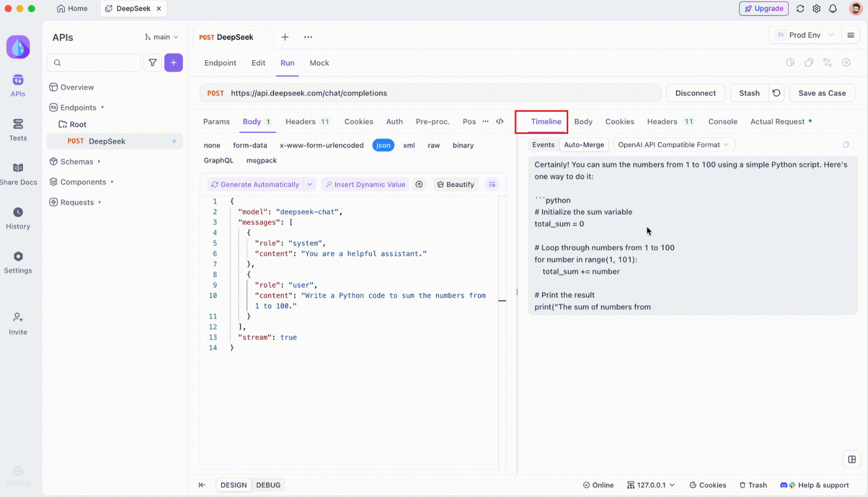
Task: Select x-www-form-urlencoded body type
Action: pyautogui.click(x=321, y=145)
